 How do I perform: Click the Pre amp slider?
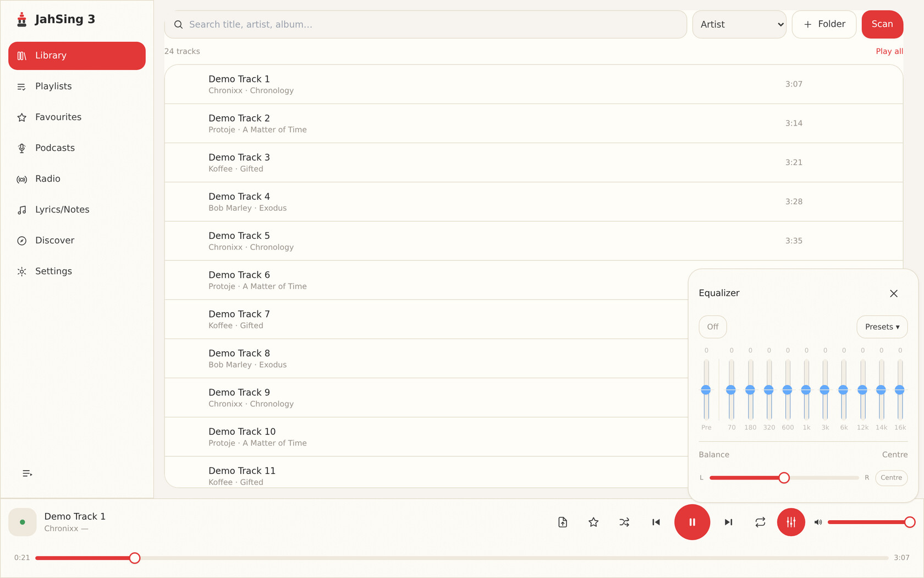click(706, 390)
